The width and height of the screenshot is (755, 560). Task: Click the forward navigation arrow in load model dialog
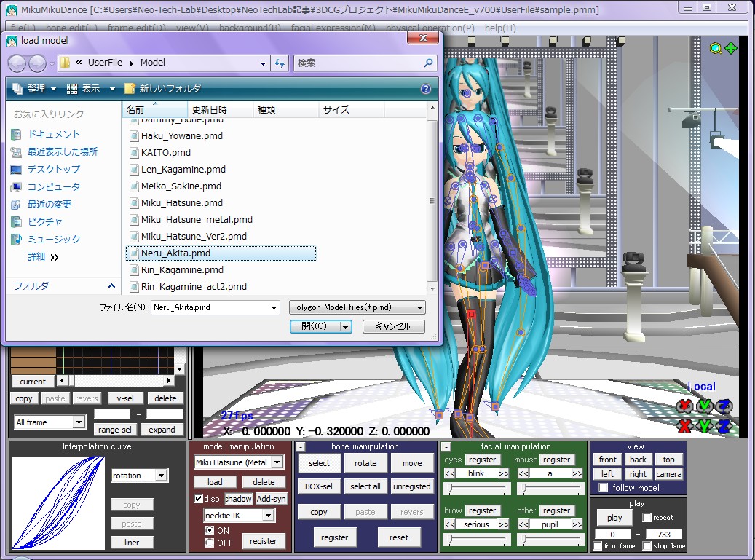click(x=36, y=63)
